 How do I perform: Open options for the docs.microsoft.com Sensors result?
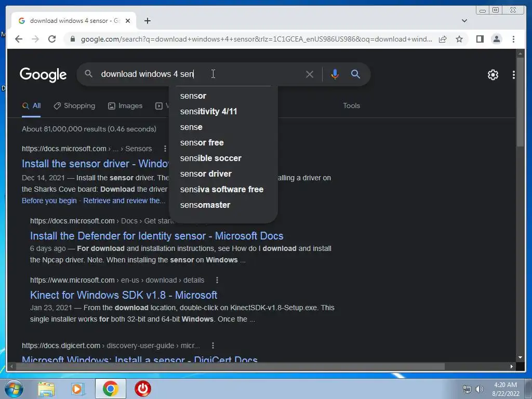click(165, 149)
